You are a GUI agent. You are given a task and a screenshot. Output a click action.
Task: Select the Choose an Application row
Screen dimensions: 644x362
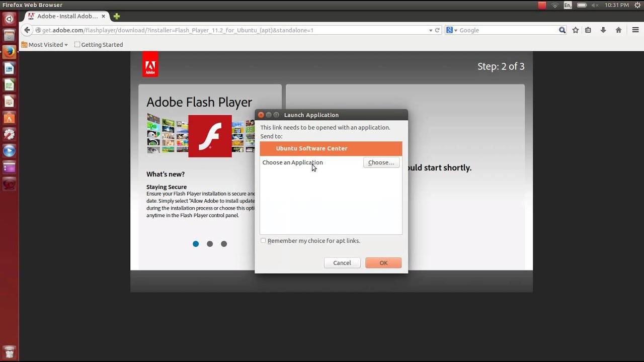(x=331, y=162)
